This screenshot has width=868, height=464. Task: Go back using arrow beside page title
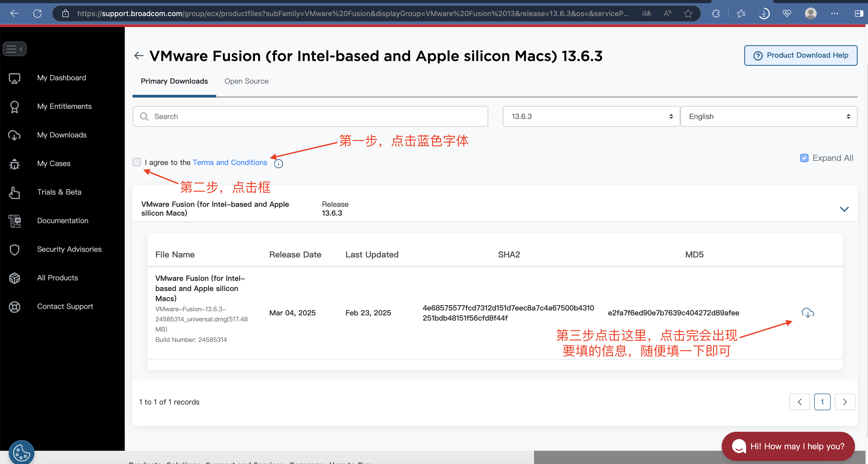(x=139, y=56)
